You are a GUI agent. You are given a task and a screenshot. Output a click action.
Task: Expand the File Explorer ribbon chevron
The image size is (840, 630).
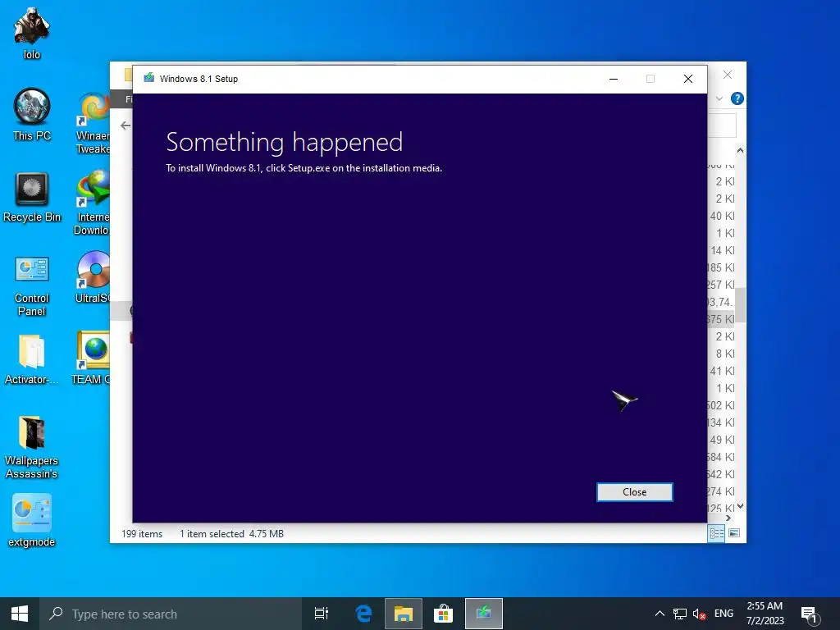click(x=719, y=98)
